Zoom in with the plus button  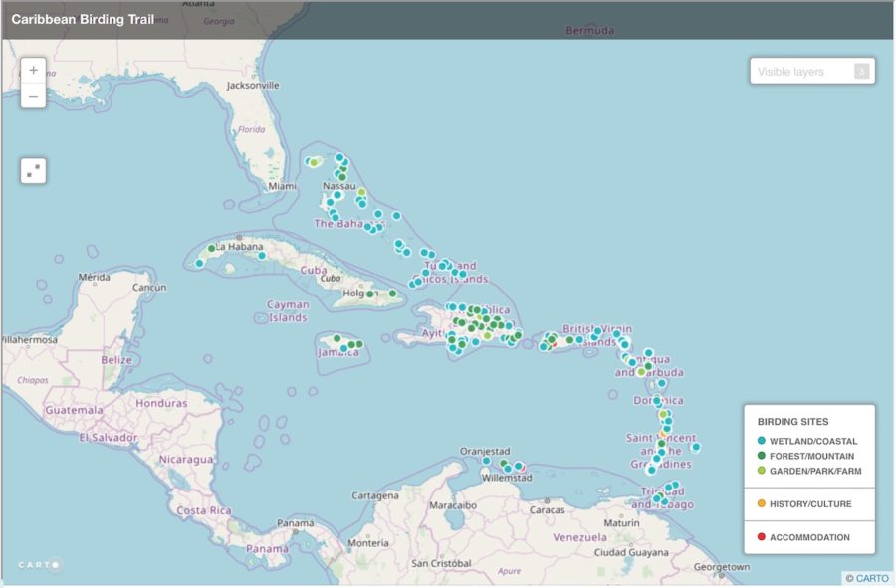coord(34,70)
